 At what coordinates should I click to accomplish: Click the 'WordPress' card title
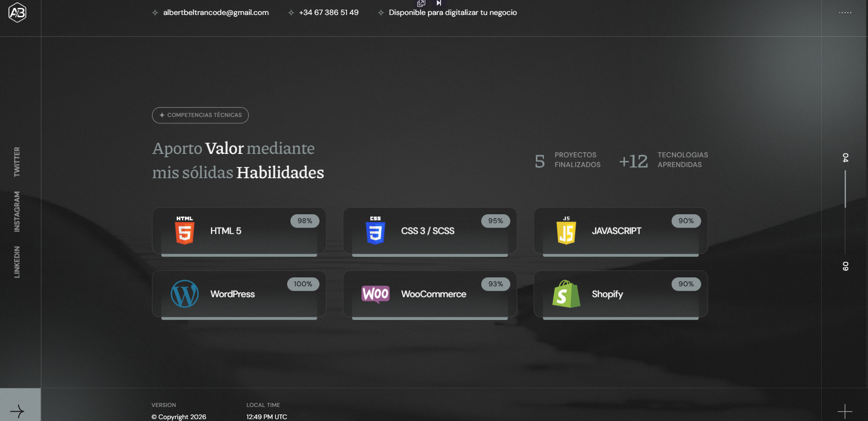(233, 294)
